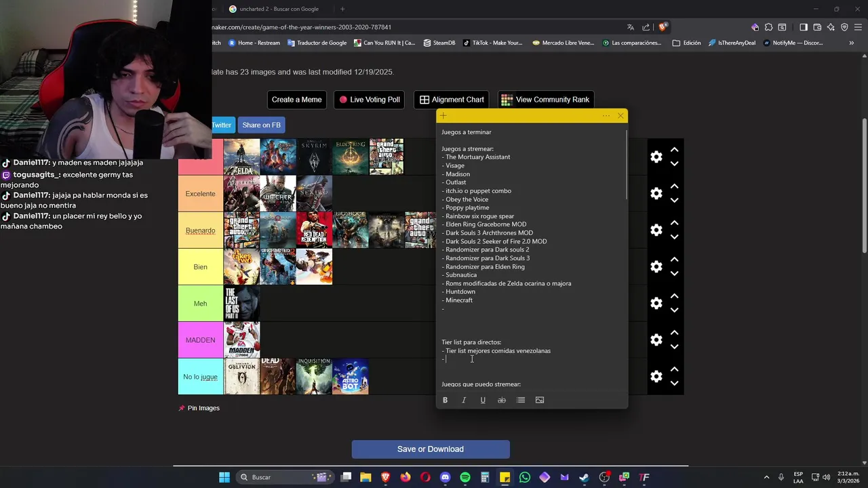This screenshot has width=868, height=488.
Task: Click the Pin Images link
Action: tap(199, 408)
